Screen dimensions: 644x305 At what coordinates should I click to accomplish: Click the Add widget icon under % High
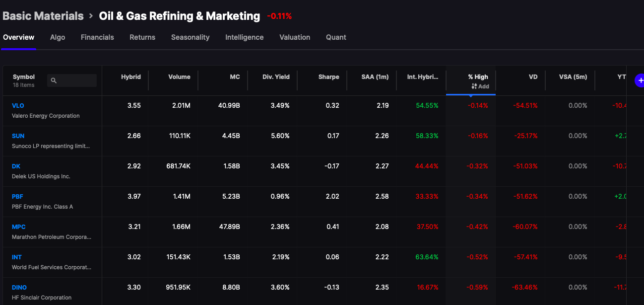(474, 86)
